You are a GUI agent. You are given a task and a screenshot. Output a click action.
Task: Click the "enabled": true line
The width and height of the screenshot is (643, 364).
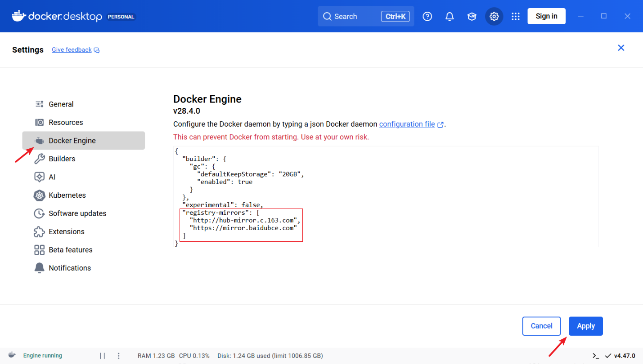(225, 182)
